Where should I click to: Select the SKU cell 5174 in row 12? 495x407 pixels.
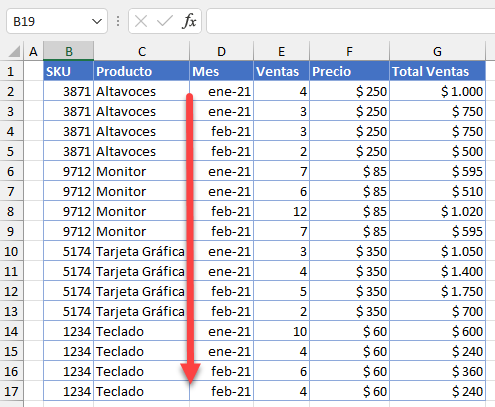click(x=69, y=291)
